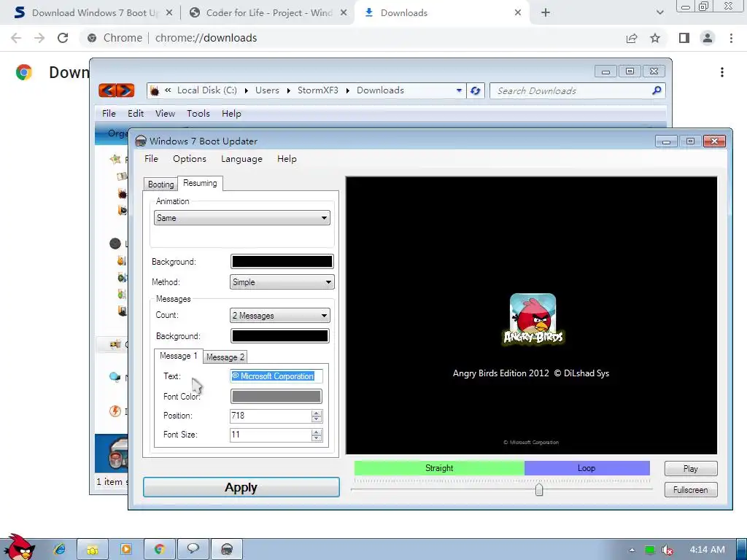Open a new Chrome tab
Viewport: 747px width, 560px height.
(x=546, y=13)
